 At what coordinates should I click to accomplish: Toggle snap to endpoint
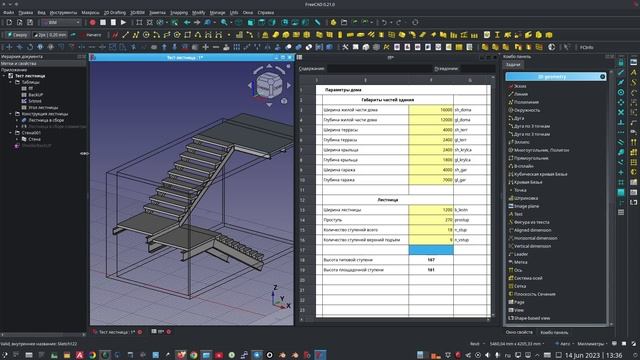pyautogui.click(x=621, y=72)
